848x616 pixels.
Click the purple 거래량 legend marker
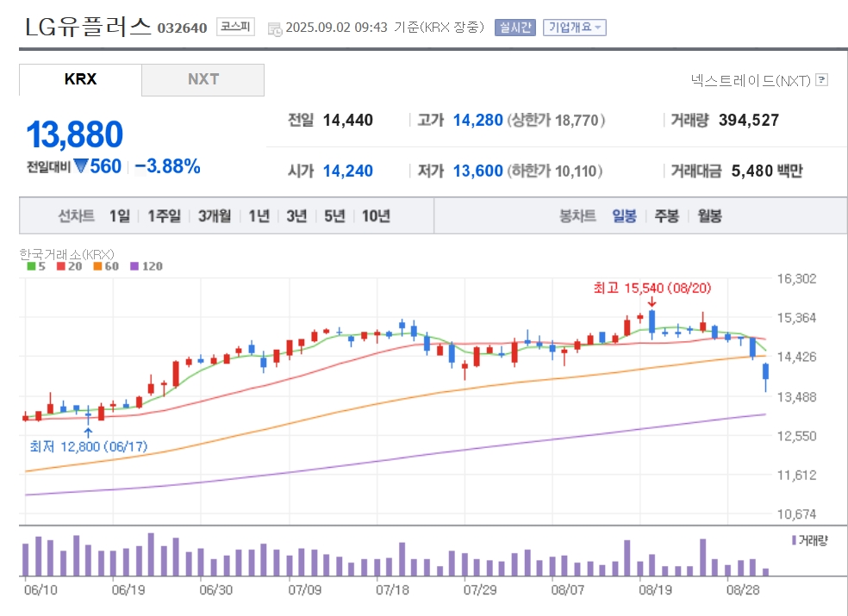point(794,540)
